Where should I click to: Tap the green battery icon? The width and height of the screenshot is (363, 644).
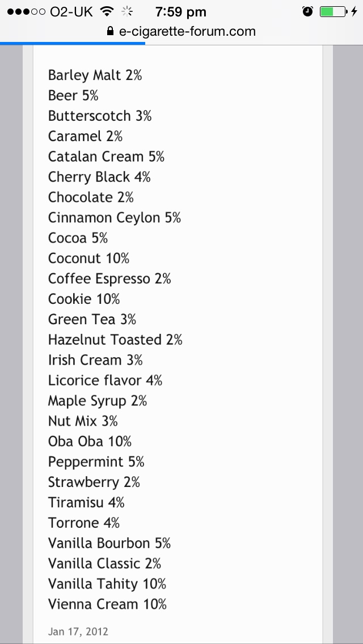point(332,11)
